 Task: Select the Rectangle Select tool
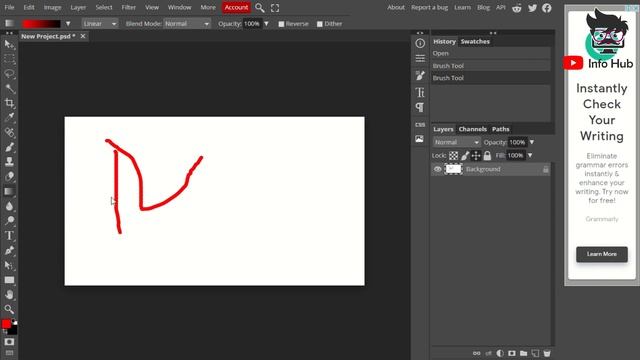(9, 59)
